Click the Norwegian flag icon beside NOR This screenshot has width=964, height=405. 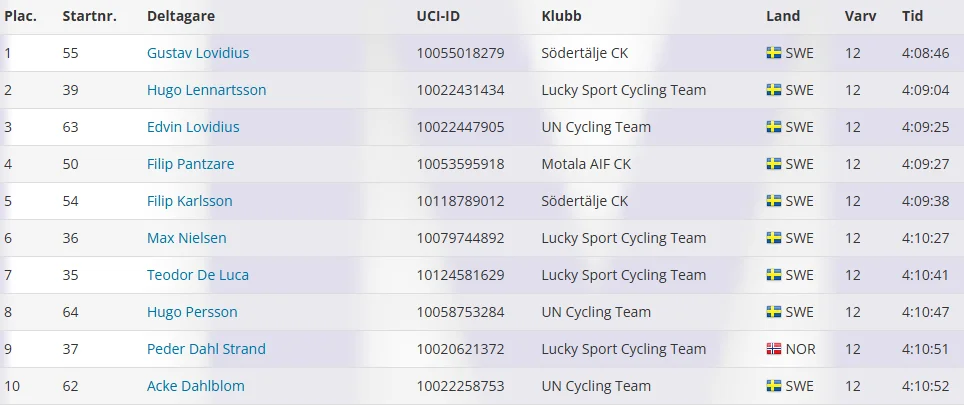click(x=773, y=349)
